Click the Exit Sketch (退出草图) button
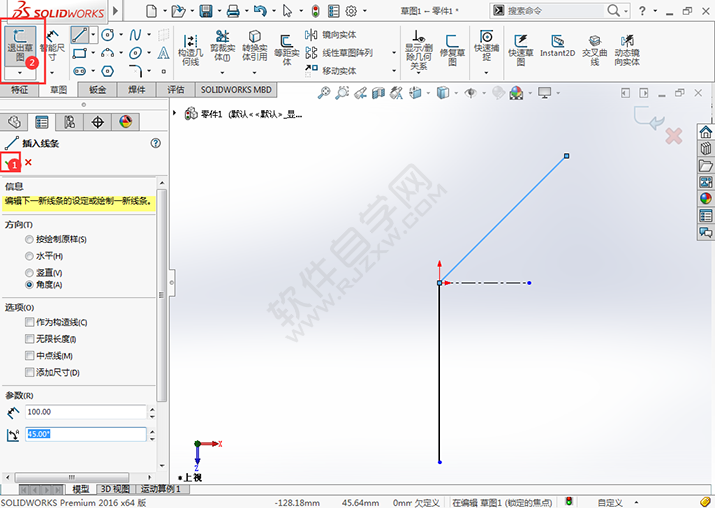 (x=20, y=46)
